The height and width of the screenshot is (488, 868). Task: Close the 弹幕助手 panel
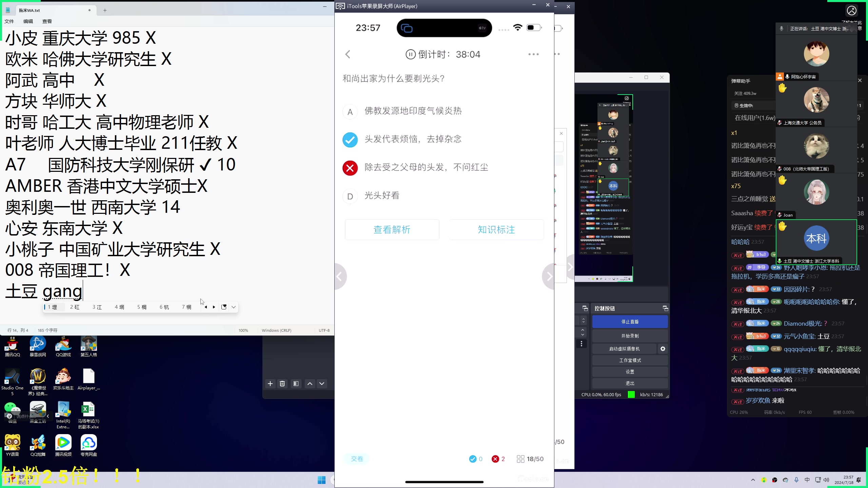pyautogui.click(x=860, y=80)
